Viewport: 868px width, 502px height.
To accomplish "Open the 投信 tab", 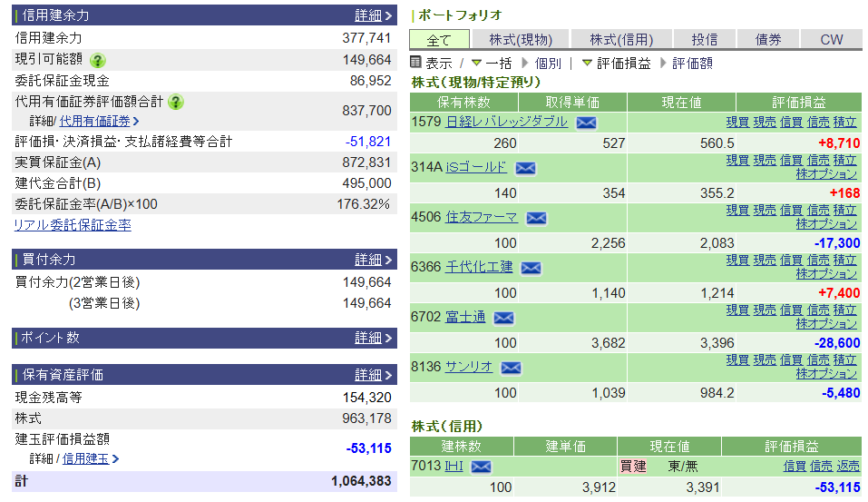I will click(704, 39).
